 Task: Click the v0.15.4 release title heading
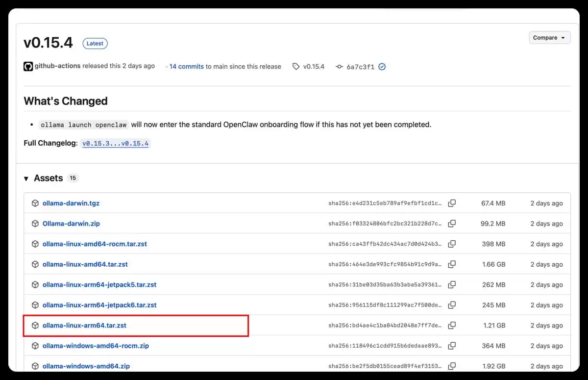(x=48, y=43)
